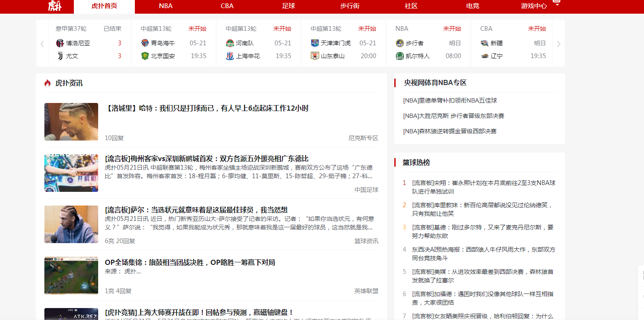644x320 pixels.
Task: Open the 梅州客家 article thumbnail
Action: click(x=71, y=173)
